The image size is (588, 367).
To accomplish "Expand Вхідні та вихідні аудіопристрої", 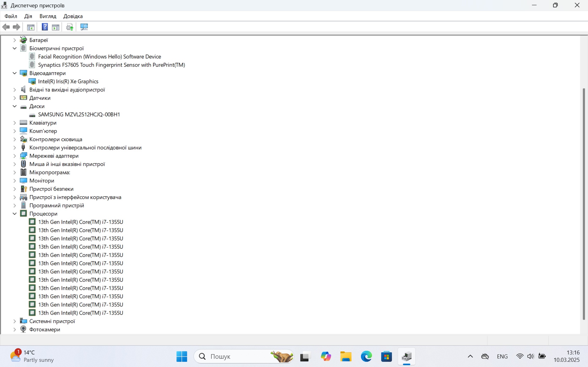I will pyautogui.click(x=14, y=89).
